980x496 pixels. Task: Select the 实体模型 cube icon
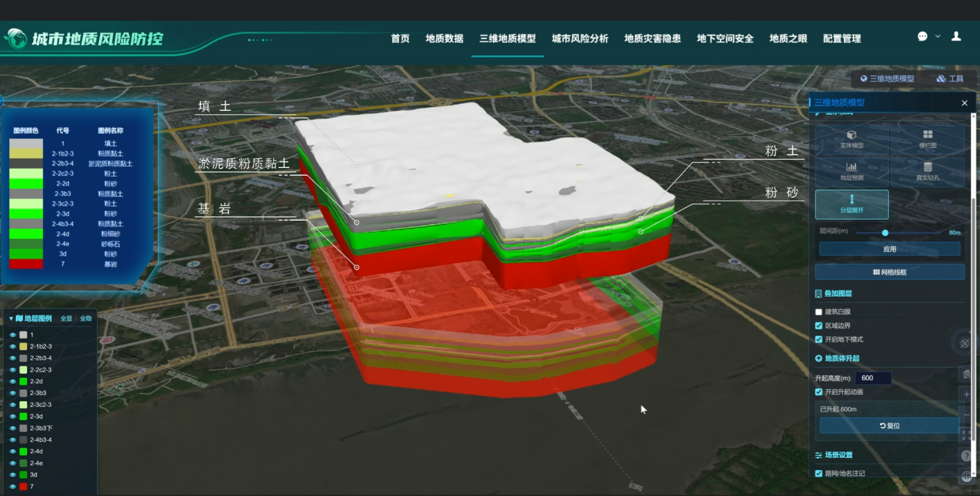tap(851, 135)
